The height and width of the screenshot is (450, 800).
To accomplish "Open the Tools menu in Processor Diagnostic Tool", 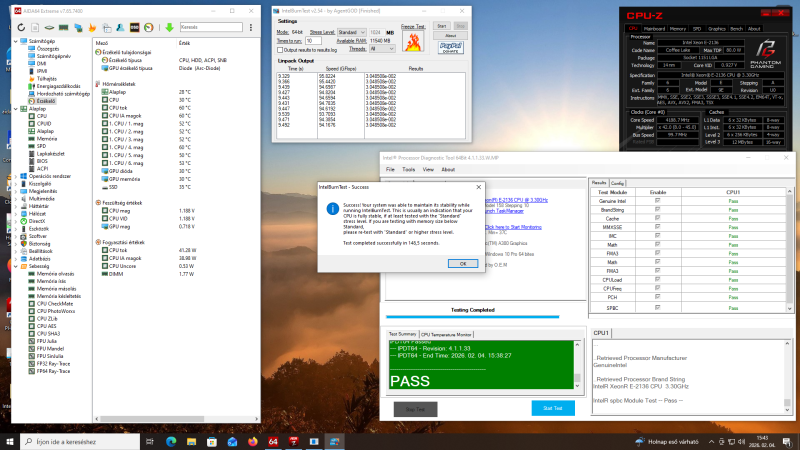I will (409, 169).
